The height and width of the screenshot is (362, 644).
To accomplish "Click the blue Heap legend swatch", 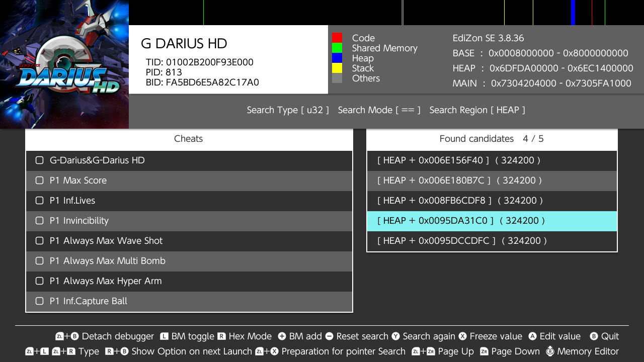I will 337,58.
